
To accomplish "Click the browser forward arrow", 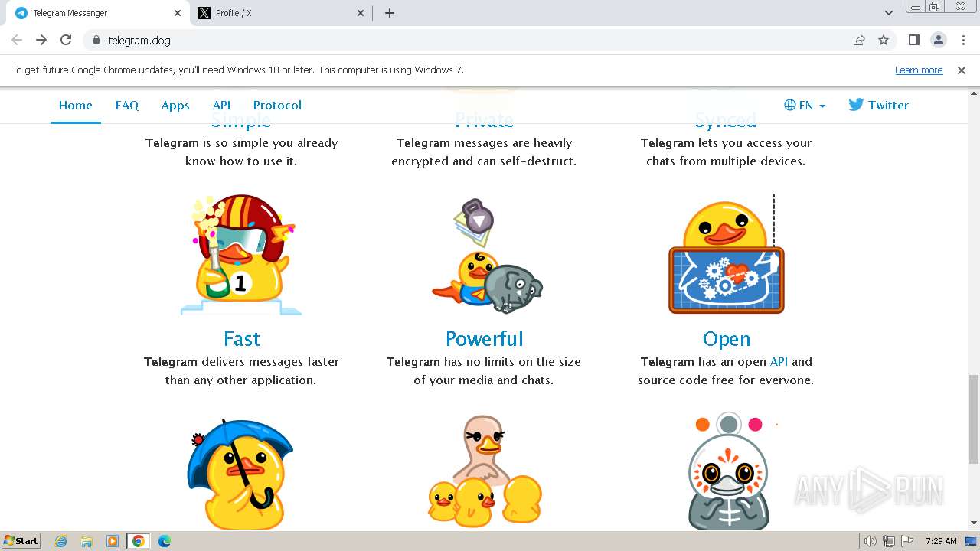I will click(41, 40).
